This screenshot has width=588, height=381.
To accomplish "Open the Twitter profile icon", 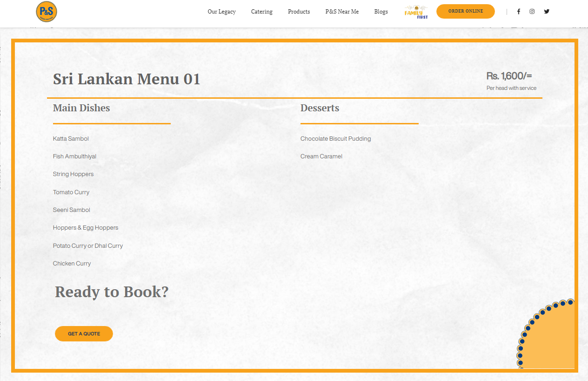I will coord(547,12).
